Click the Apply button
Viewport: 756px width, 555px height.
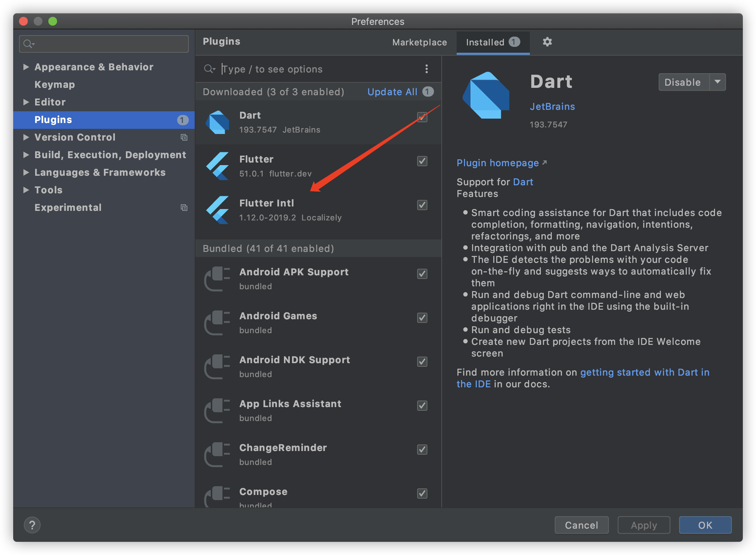[644, 525]
